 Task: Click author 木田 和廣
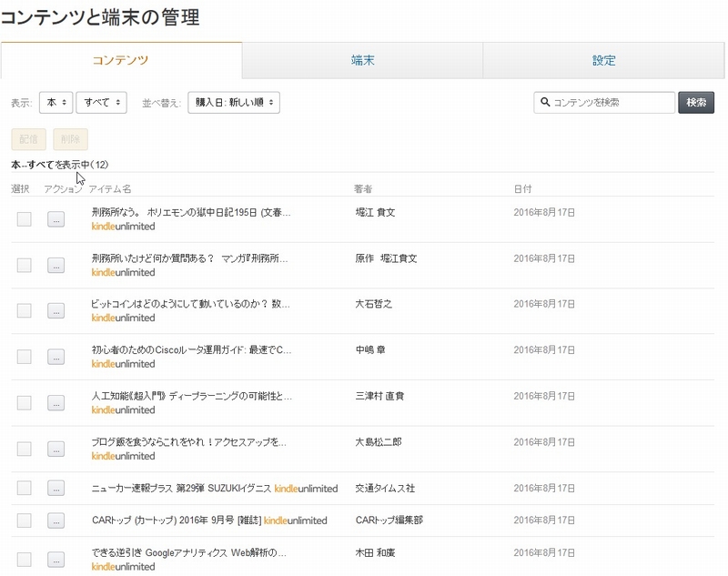click(375, 552)
